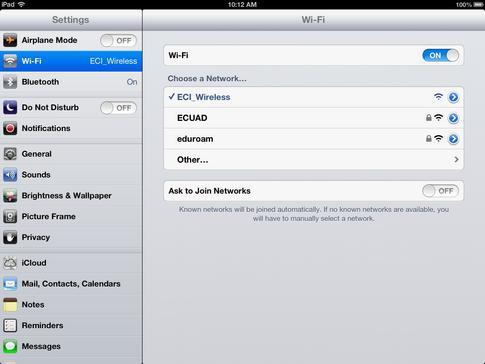
Task: Tap the Ask to Join Networks label
Action: 209,191
